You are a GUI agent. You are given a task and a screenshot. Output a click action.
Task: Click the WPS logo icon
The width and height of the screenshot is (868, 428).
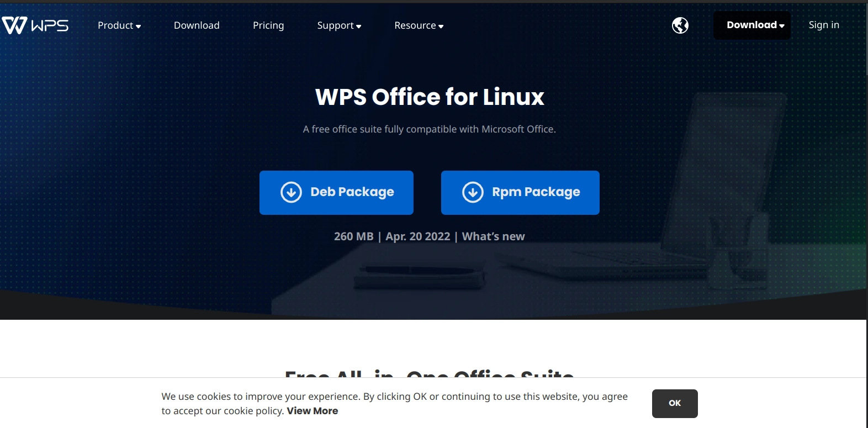[14, 25]
